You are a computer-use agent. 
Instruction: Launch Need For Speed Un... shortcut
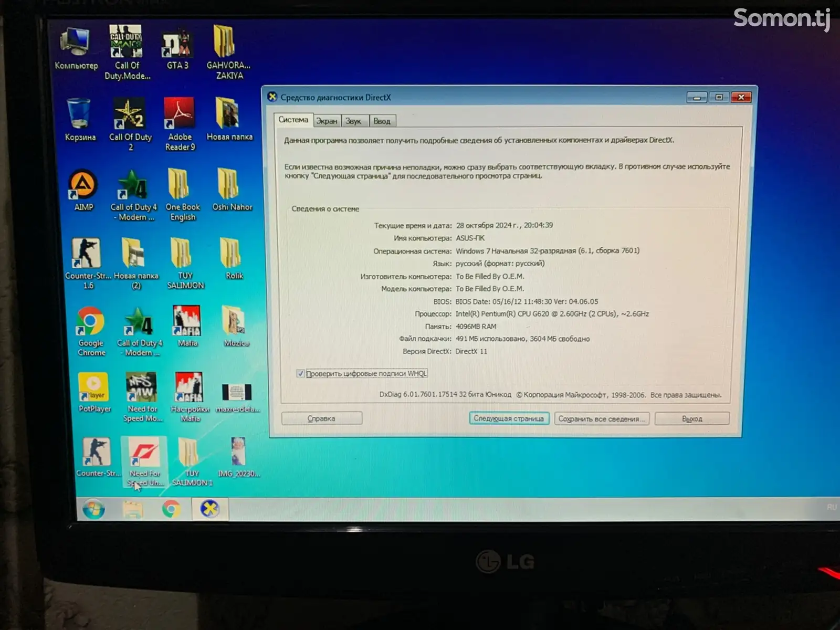(x=145, y=462)
